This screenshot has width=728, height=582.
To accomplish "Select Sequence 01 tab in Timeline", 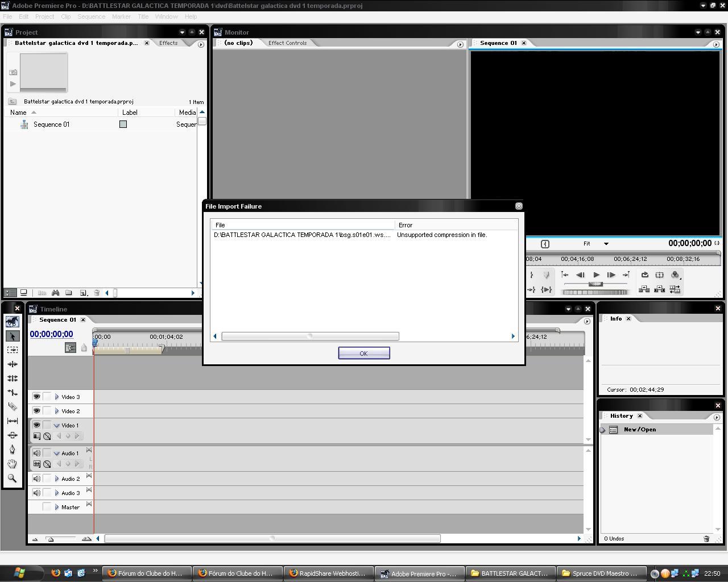I will pos(57,319).
